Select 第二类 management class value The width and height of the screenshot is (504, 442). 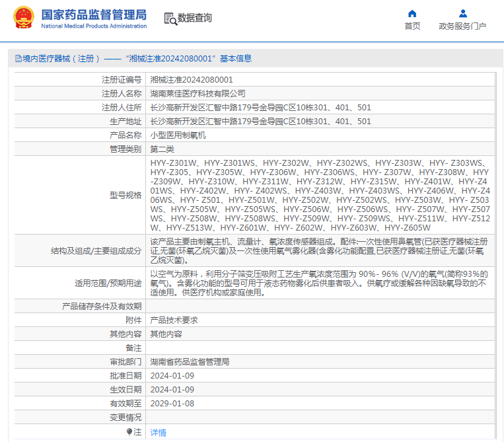point(162,149)
